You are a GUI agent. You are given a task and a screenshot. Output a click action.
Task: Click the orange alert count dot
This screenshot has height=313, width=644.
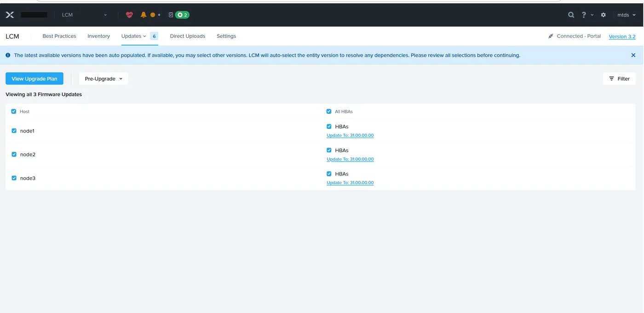(153, 15)
